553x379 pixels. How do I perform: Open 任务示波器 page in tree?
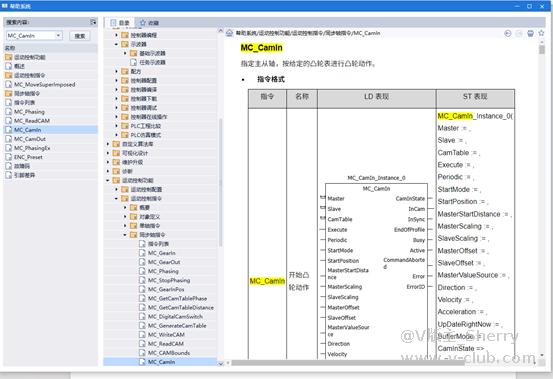[x=152, y=62]
